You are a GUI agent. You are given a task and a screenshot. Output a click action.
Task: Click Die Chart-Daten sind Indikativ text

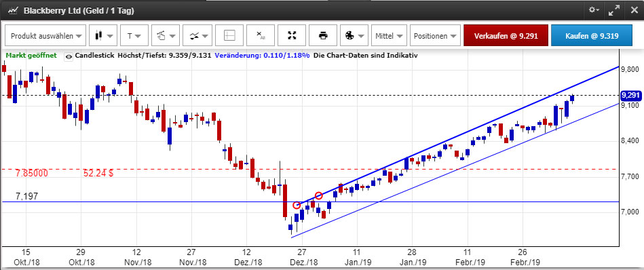coord(366,55)
